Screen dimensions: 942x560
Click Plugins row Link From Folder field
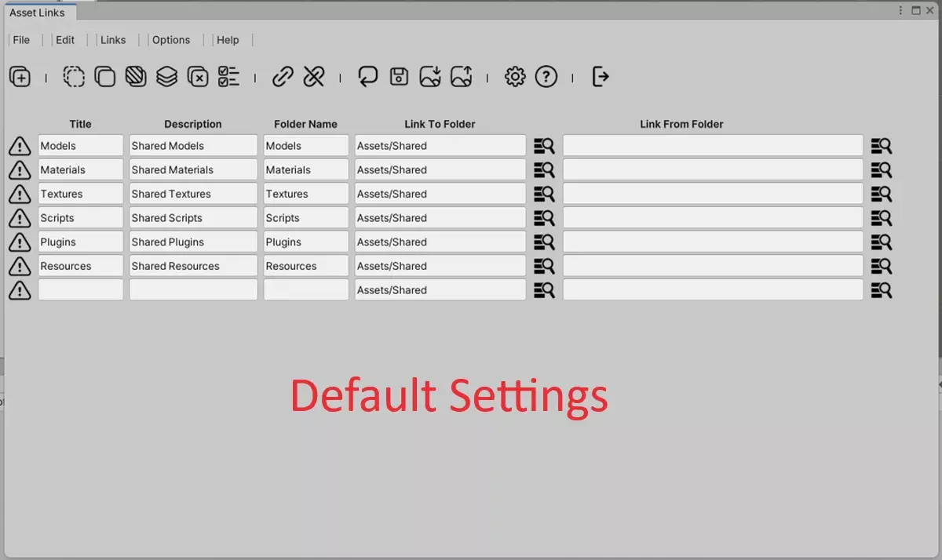click(713, 242)
